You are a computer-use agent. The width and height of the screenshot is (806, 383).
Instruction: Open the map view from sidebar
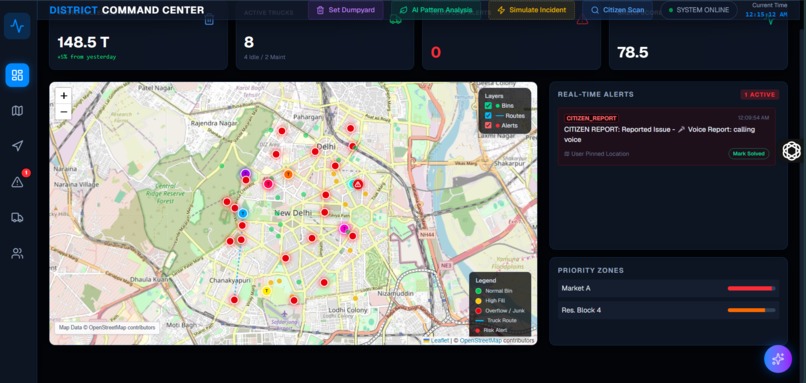[x=17, y=111]
